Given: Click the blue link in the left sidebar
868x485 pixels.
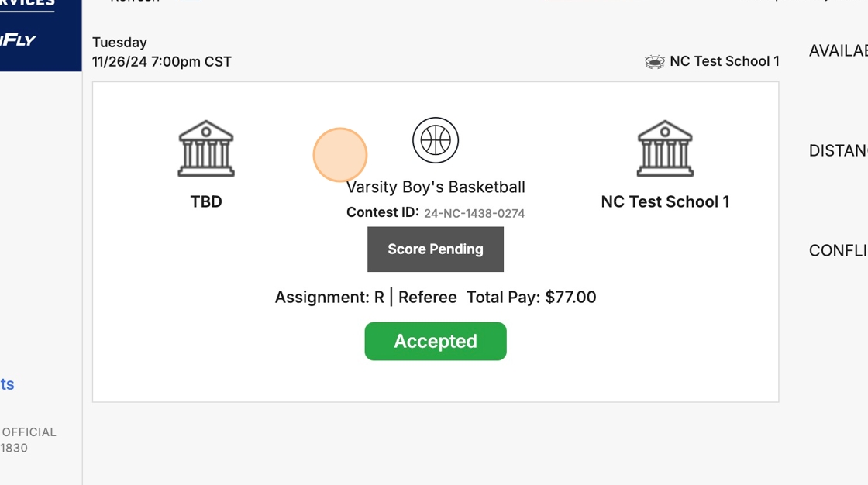Looking at the screenshot, I should [x=7, y=384].
